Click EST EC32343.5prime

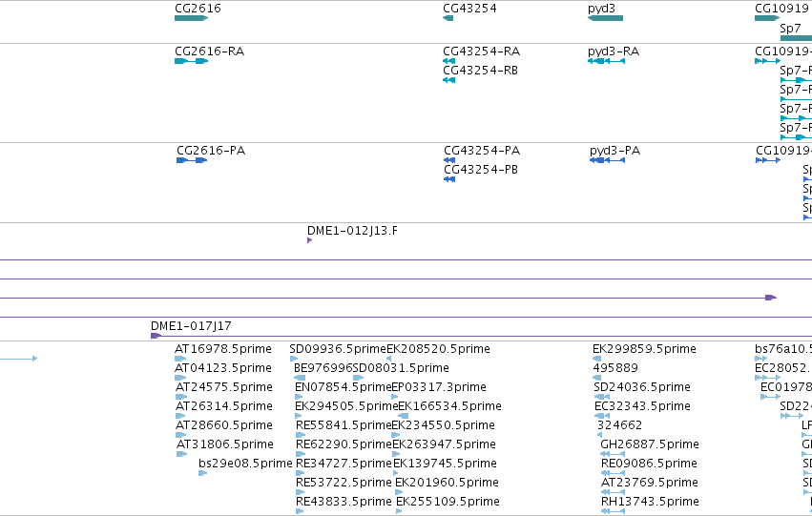(x=642, y=406)
